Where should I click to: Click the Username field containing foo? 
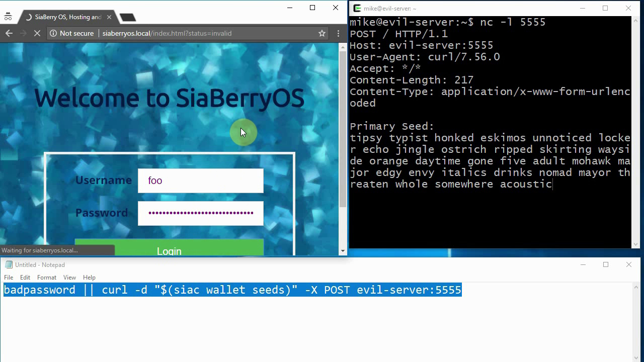click(201, 180)
